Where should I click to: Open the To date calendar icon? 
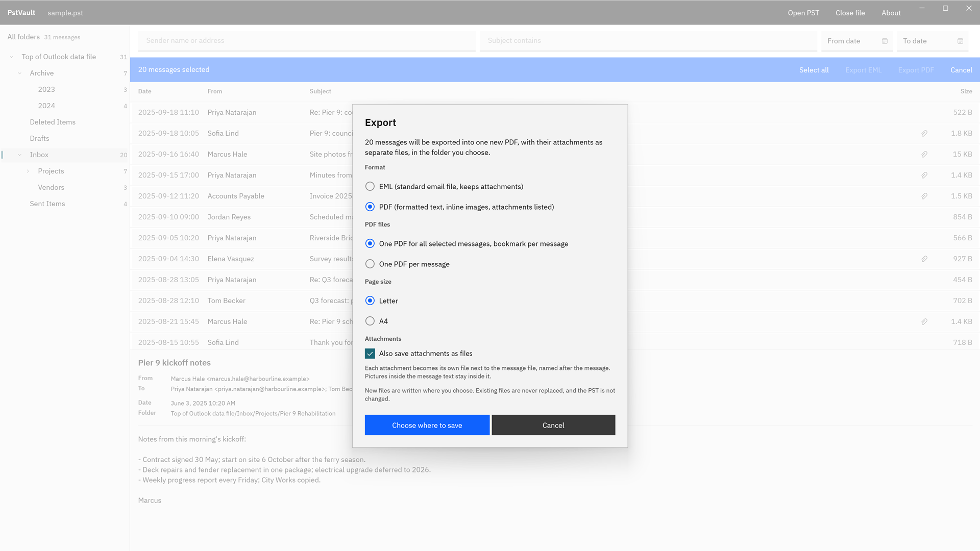[x=960, y=41]
